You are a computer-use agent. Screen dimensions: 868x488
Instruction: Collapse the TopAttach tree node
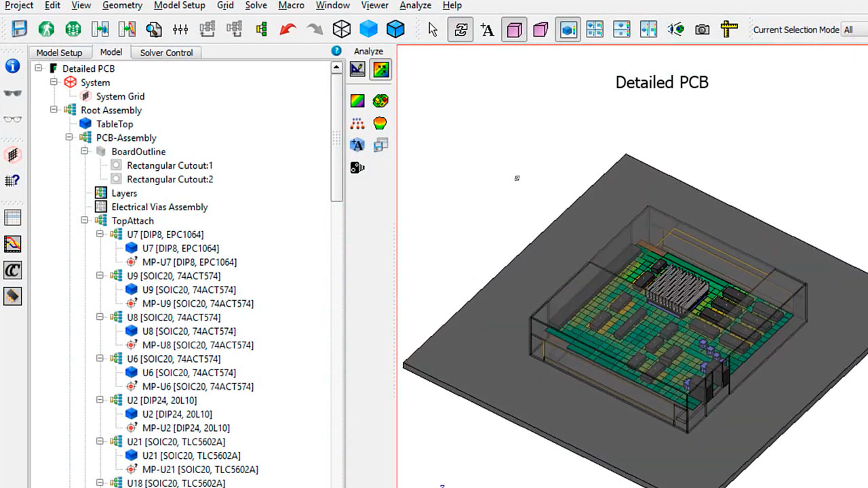click(85, 220)
